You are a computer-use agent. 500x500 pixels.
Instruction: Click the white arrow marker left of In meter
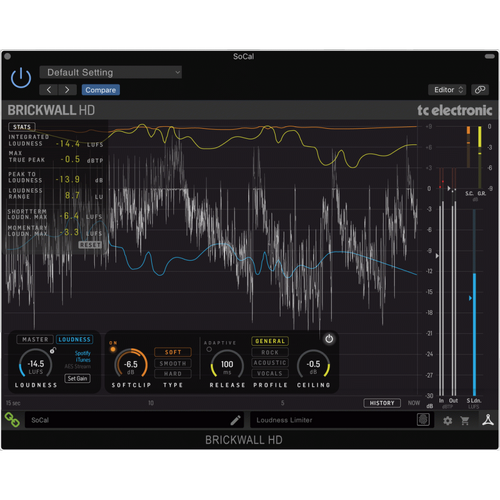tap(437, 256)
